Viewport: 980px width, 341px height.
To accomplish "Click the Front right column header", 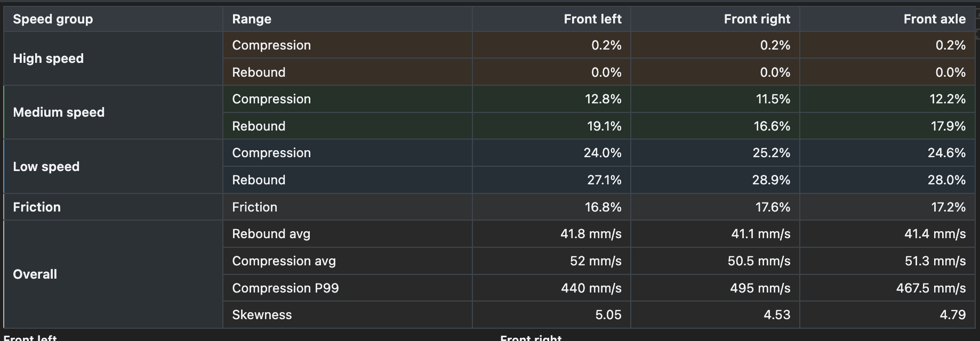I will [715, 19].
